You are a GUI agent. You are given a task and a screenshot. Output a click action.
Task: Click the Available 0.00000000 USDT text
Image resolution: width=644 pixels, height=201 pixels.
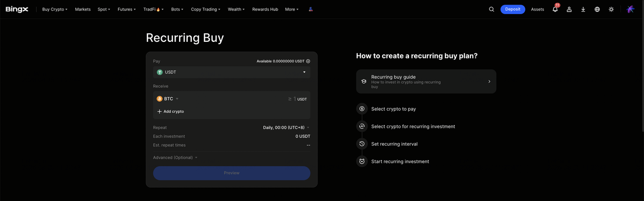pyautogui.click(x=280, y=61)
